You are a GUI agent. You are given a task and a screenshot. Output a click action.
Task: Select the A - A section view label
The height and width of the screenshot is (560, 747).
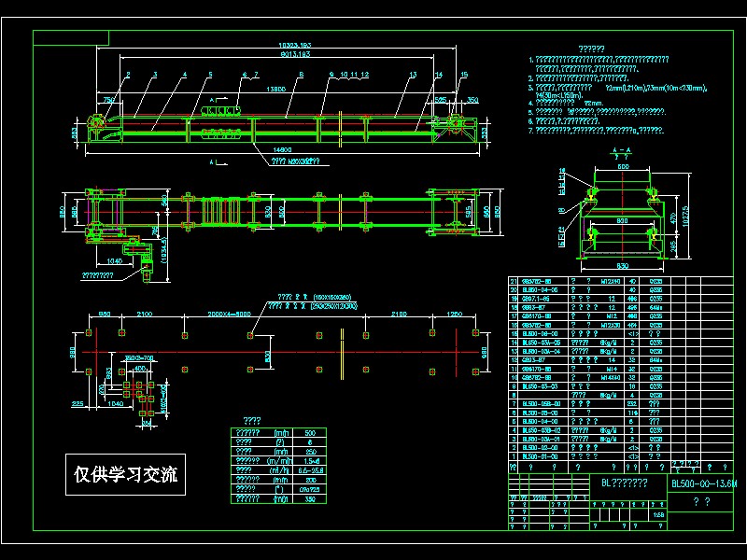click(x=621, y=150)
